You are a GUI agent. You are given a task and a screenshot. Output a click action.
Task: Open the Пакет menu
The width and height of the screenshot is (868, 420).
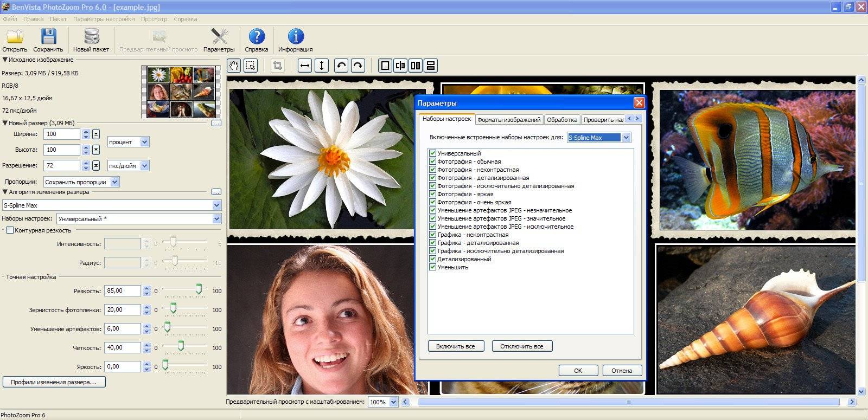58,19
